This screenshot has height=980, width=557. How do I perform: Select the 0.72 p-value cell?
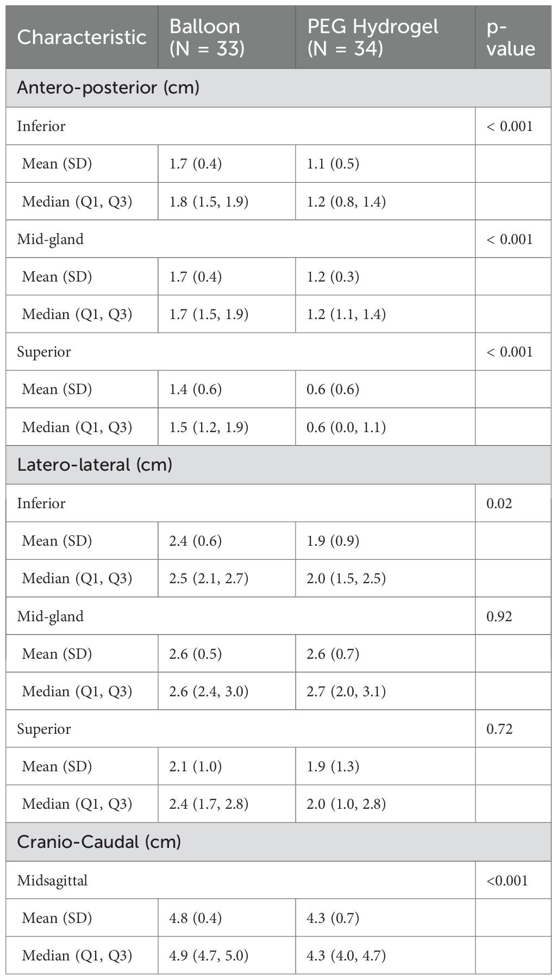499,729
